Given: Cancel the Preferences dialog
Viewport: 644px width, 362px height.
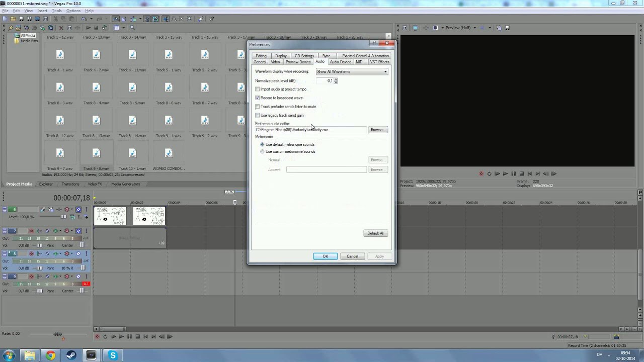Looking at the screenshot, I should click(x=352, y=256).
